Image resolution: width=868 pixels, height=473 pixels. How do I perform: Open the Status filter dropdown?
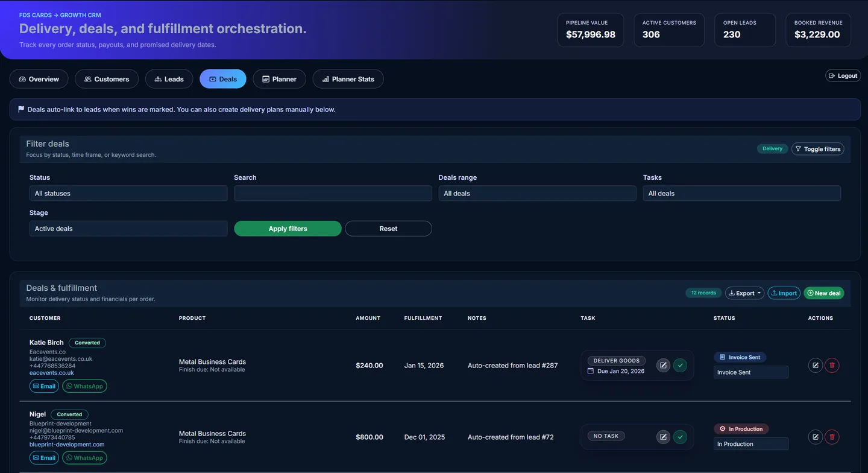pyautogui.click(x=128, y=194)
